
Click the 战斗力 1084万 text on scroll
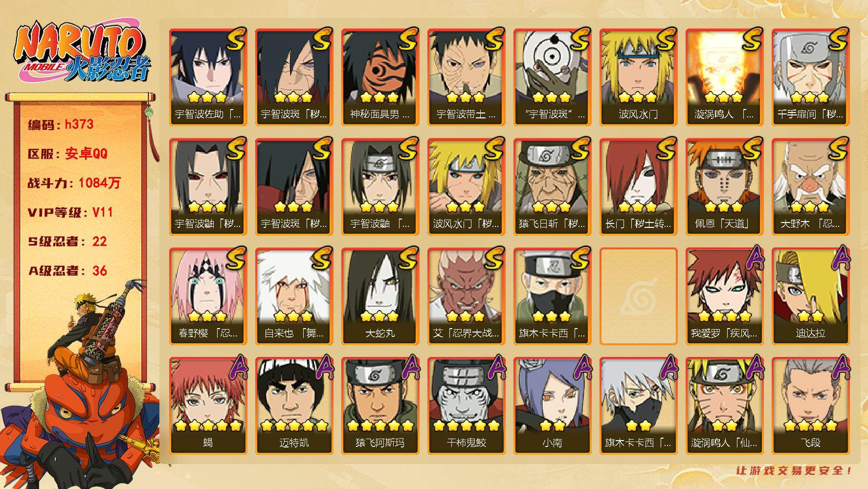74,183
